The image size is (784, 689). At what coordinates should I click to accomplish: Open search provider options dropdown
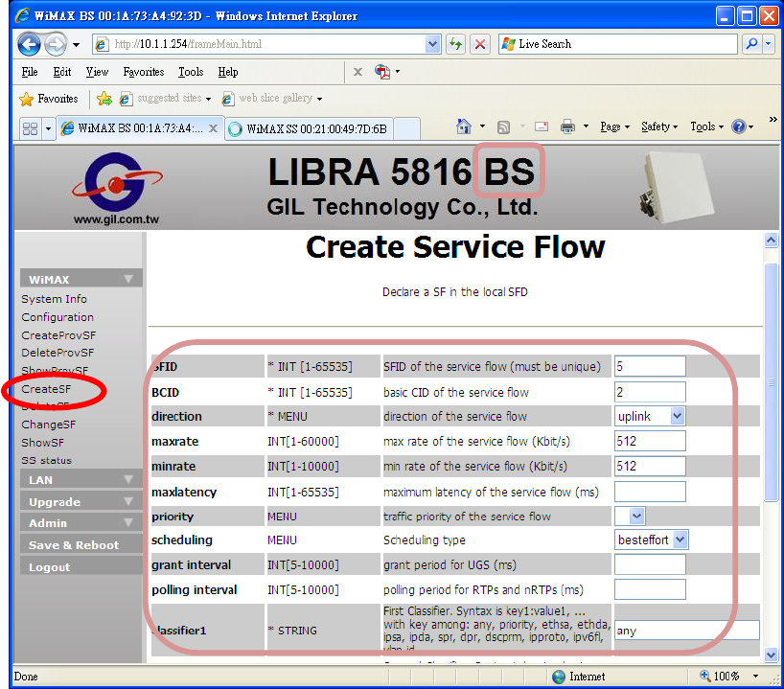769,44
